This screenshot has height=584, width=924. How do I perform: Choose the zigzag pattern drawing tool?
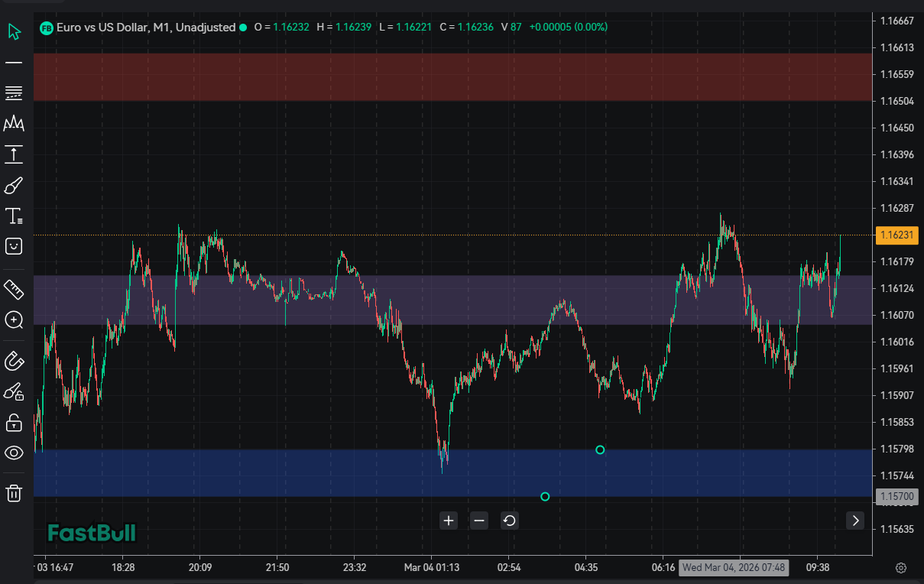coord(14,124)
